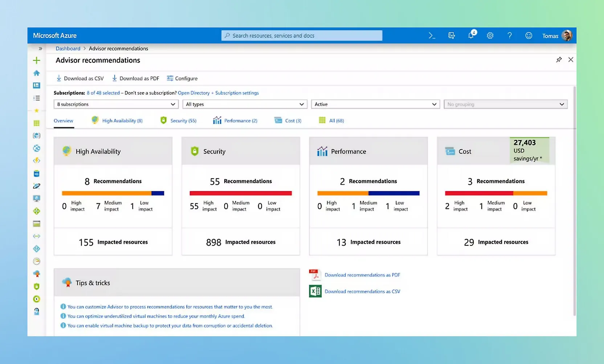Expand the All types dropdown

(245, 104)
